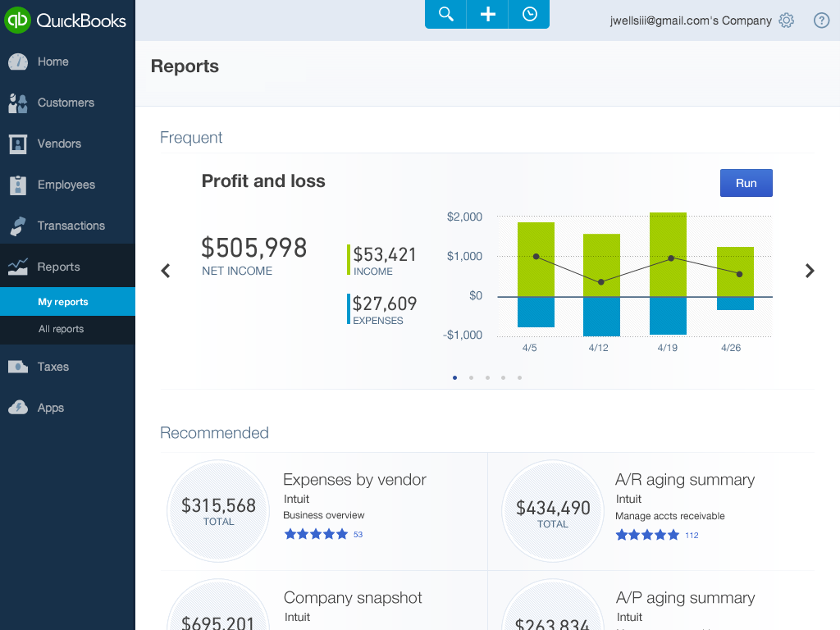Image resolution: width=840 pixels, height=630 pixels.
Task: Select the All reports sub-item
Action: (x=61, y=329)
